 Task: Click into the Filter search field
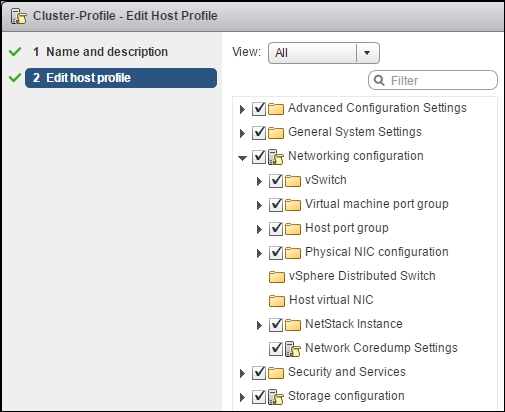click(x=433, y=80)
